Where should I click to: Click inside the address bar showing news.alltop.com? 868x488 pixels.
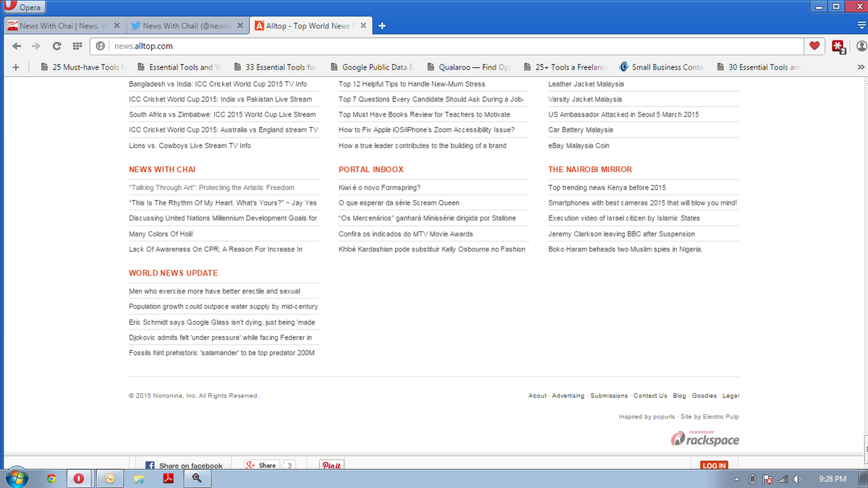[x=181, y=45]
